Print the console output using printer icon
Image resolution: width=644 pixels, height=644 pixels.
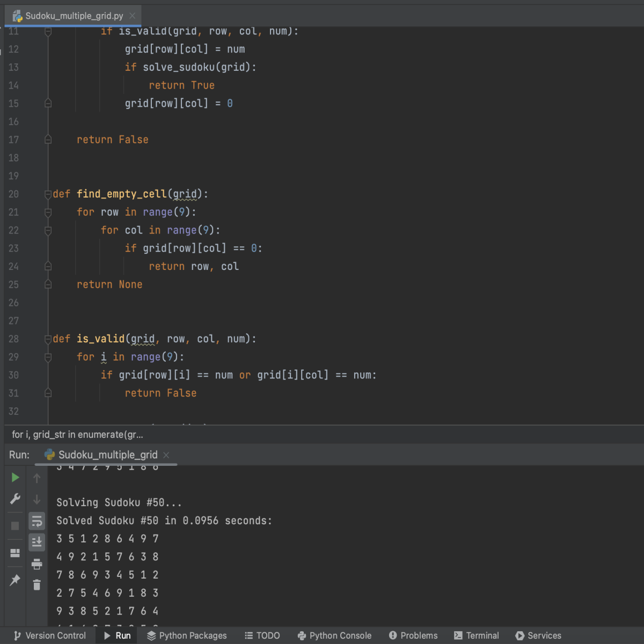[36, 564]
